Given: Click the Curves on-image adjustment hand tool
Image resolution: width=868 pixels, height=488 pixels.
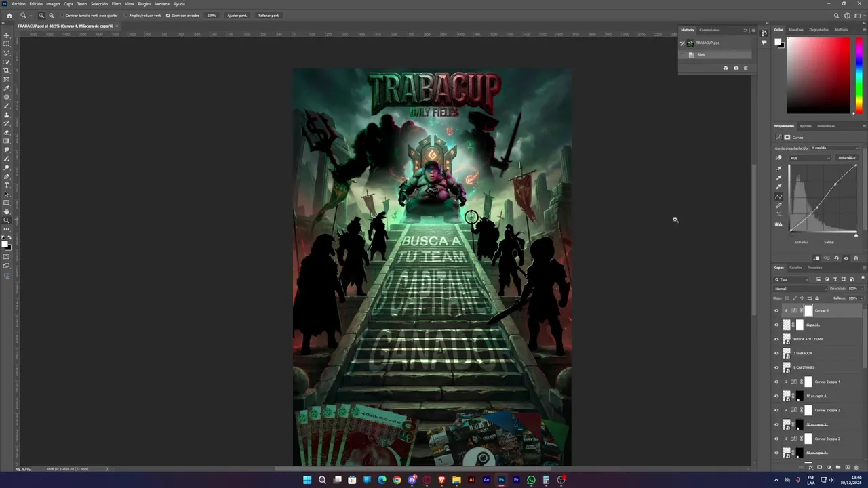Looking at the screenshot, I should [x=778, y=158].
